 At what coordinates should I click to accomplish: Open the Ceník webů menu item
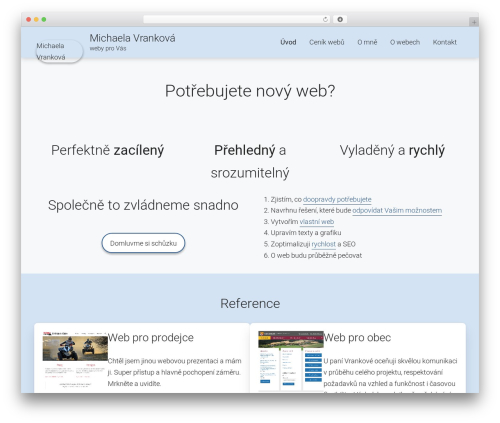327,42
